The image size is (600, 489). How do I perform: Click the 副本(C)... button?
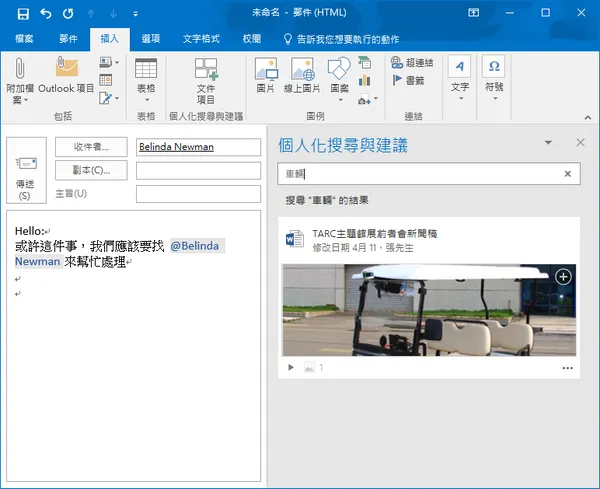pyautogui.click(x=91, y=170)
